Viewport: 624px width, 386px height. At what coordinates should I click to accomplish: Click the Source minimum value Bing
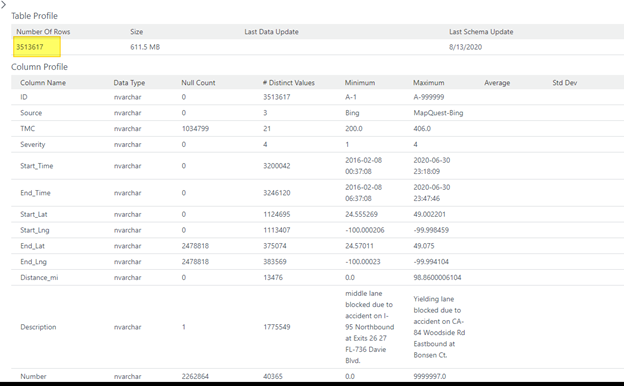tap(352, 113)
